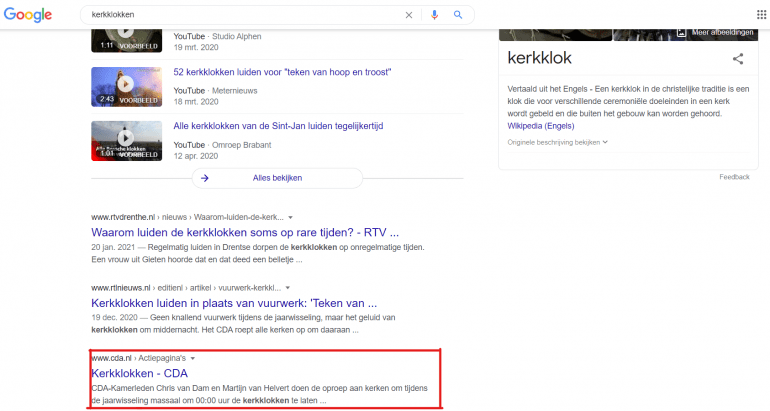
Task: Submit search with the magnifying glass icon
Action: coord(458,15)
